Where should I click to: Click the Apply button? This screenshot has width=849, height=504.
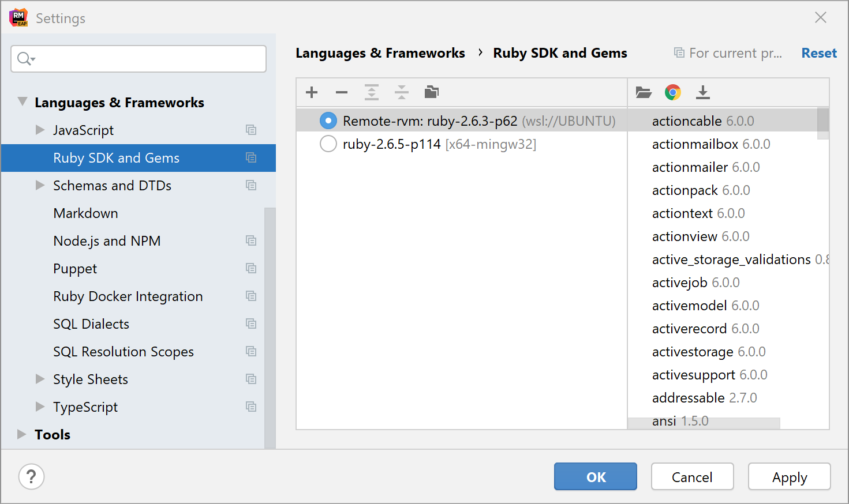click(789, 477)
